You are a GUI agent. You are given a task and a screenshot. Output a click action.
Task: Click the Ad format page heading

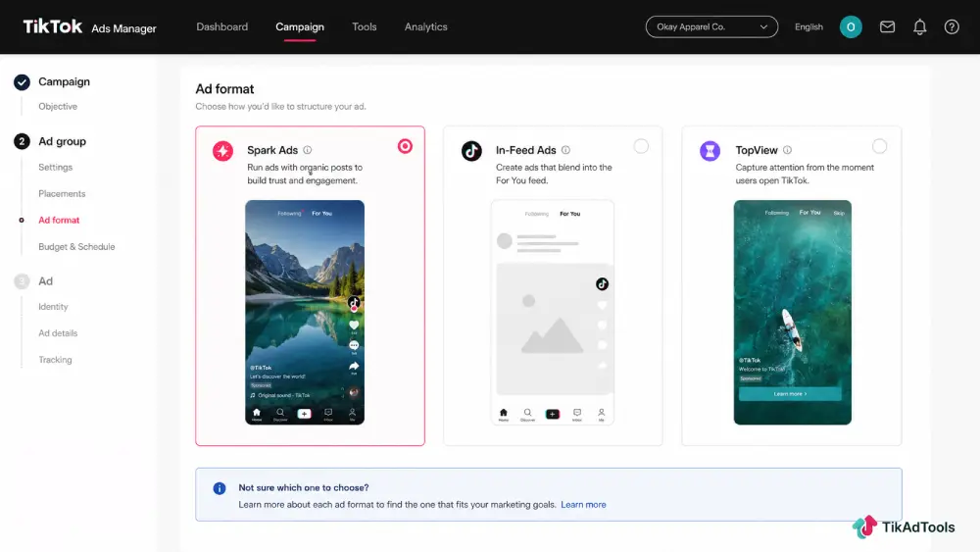[224, 89]
